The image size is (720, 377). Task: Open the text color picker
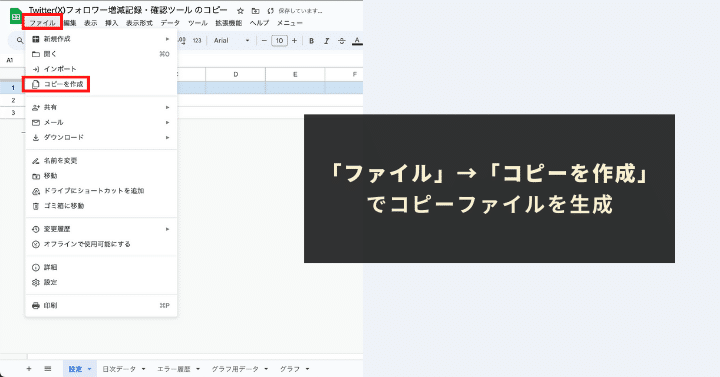pyautogui.click(x=357, y=40)
